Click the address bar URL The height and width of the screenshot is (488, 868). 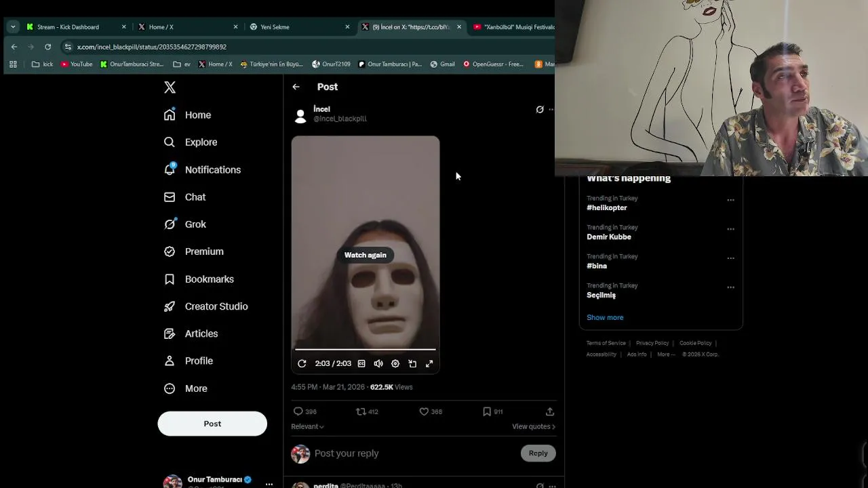pyautogui.click(x=152, y=47)
